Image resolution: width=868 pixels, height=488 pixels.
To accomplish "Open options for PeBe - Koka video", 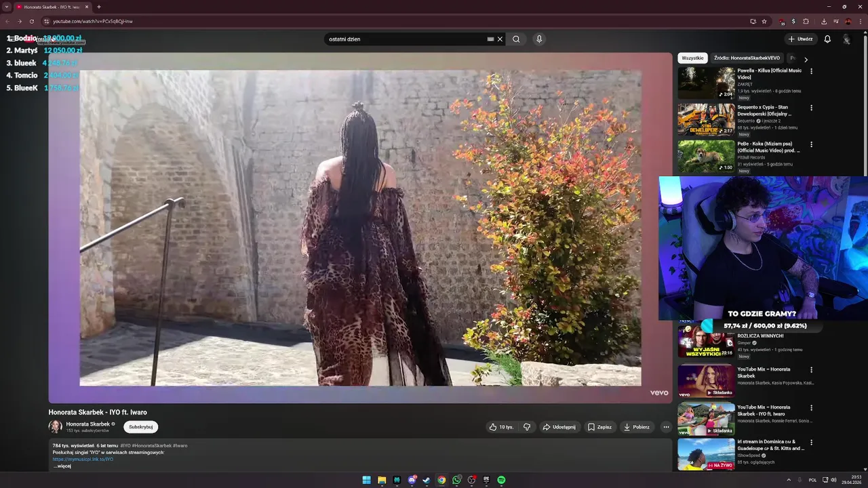I will [811, 144].
